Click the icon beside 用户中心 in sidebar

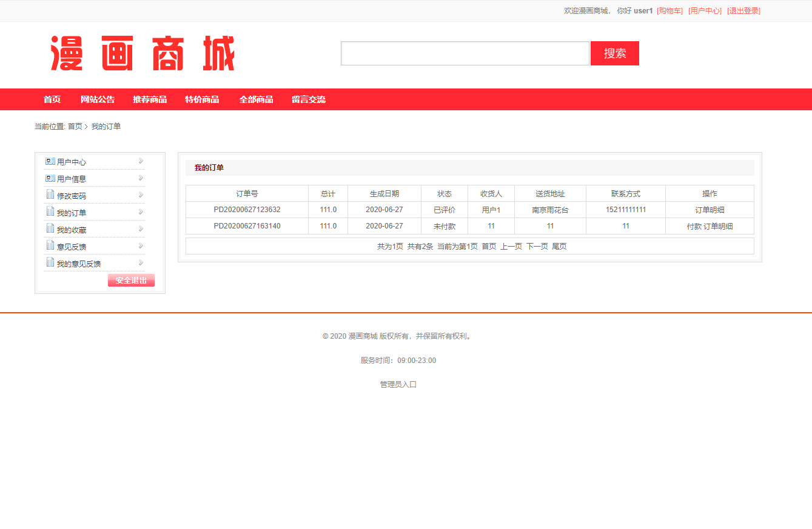[50, 162]
